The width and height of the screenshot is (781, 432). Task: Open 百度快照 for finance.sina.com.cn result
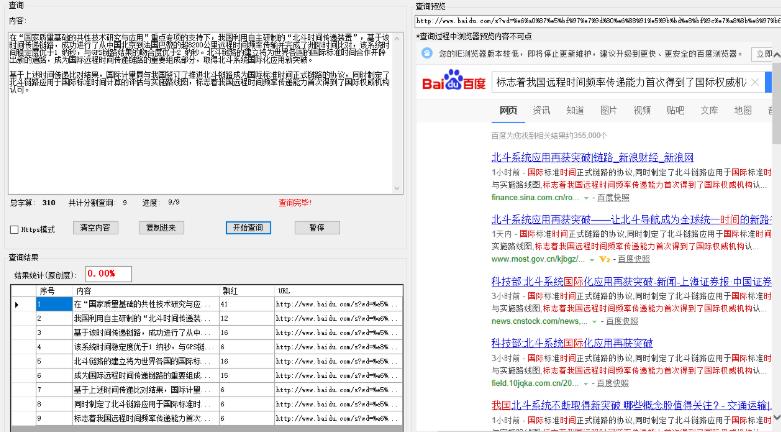click(613, 197)
